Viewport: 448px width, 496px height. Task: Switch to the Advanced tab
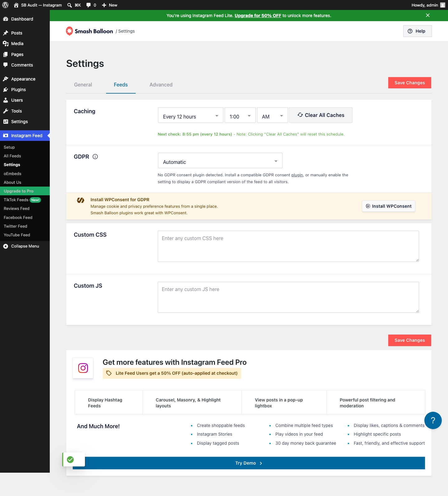tap(161, 85)
